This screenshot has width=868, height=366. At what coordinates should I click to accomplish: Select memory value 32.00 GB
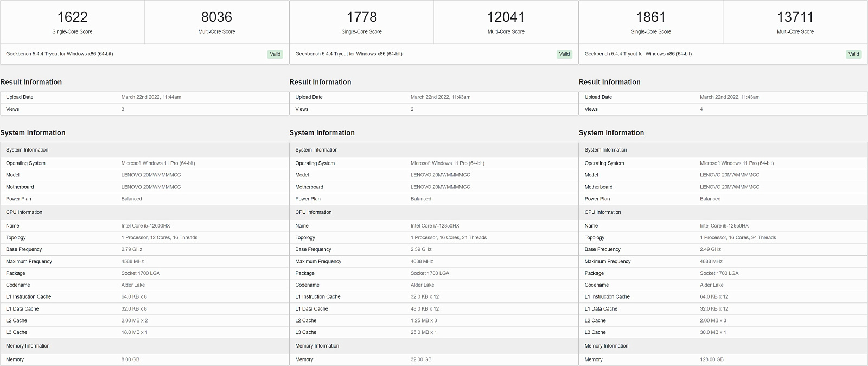point(421,360)
